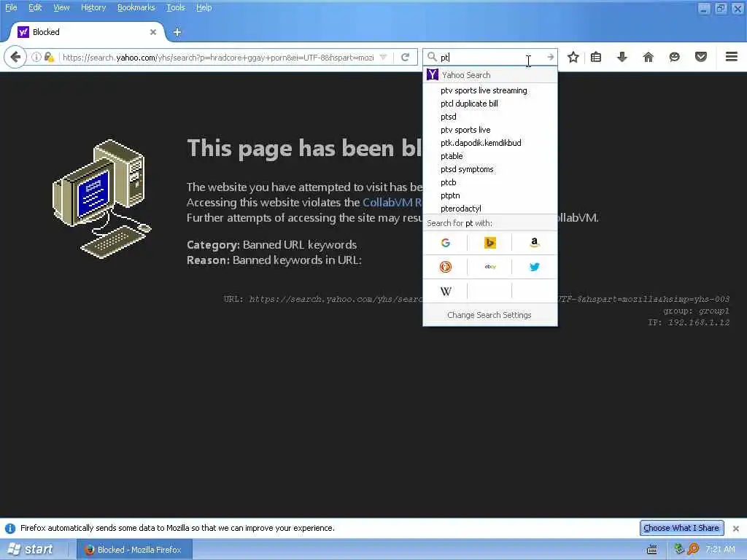Click the network tray icon

pyautogui.click(x=679, y=549)
